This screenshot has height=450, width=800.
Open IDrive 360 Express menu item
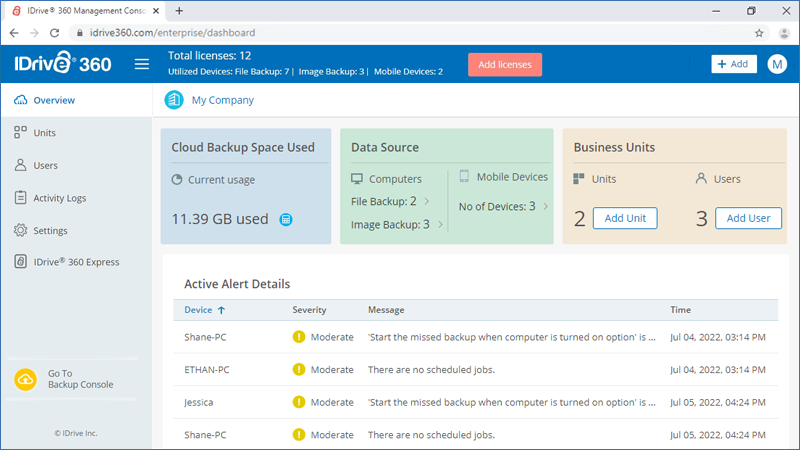[x=77, y=261]
